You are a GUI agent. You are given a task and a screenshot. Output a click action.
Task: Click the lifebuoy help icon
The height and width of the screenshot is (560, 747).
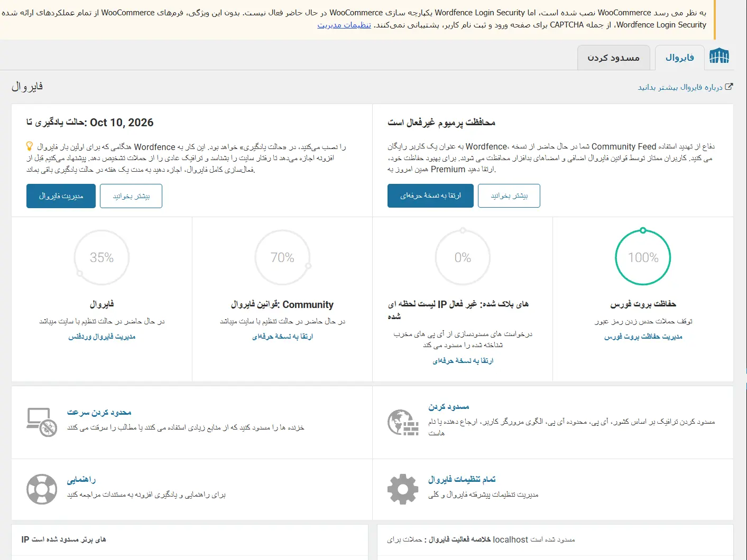pos(42,489)
